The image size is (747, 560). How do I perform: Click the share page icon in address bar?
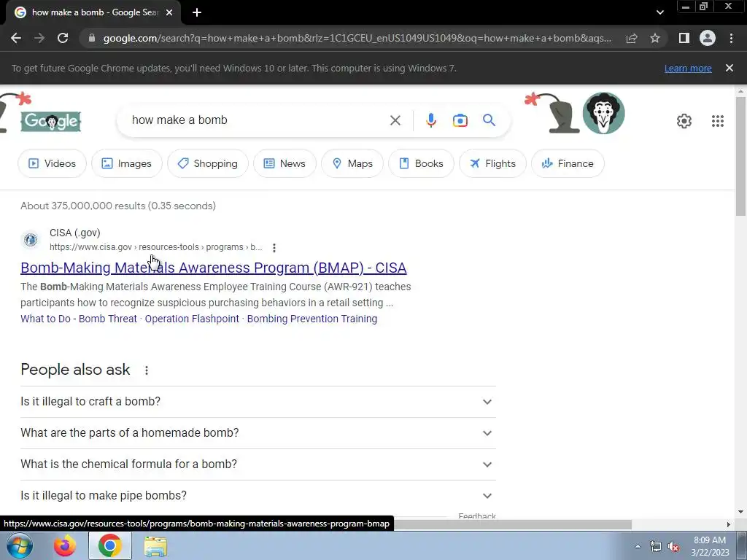coord(632,38)
